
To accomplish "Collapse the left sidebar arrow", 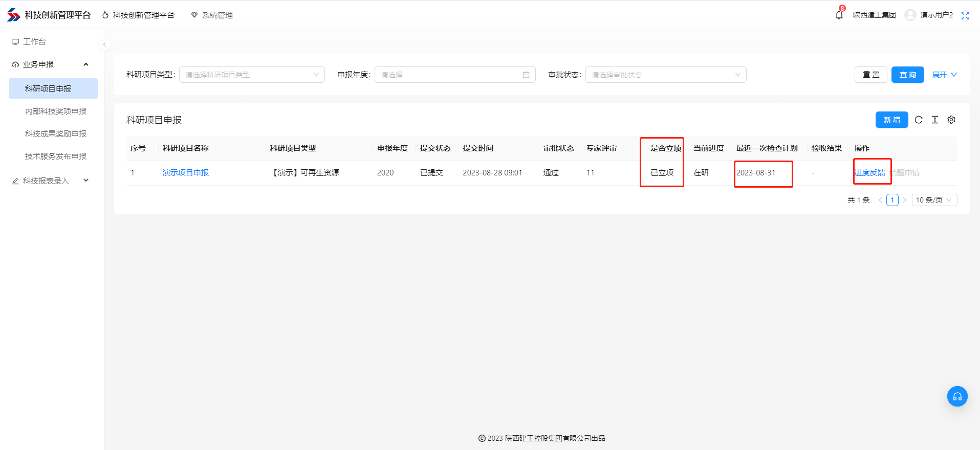I will point(104,44).
